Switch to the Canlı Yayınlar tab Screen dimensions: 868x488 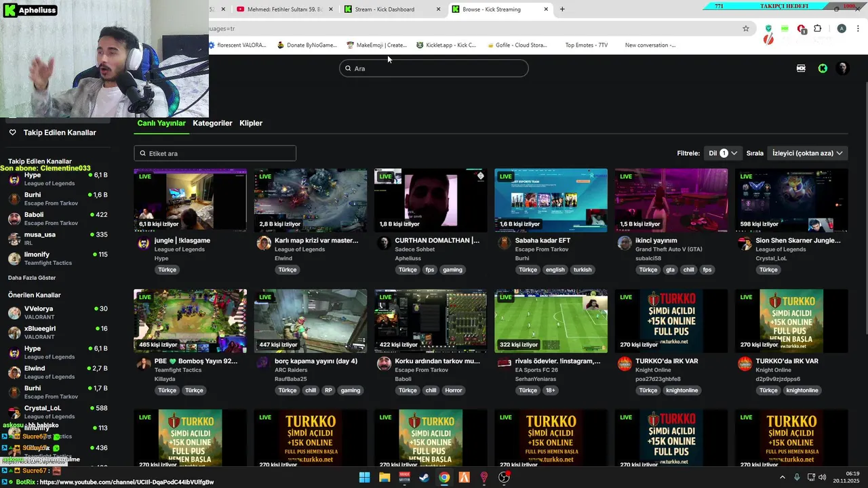[161, 123]
